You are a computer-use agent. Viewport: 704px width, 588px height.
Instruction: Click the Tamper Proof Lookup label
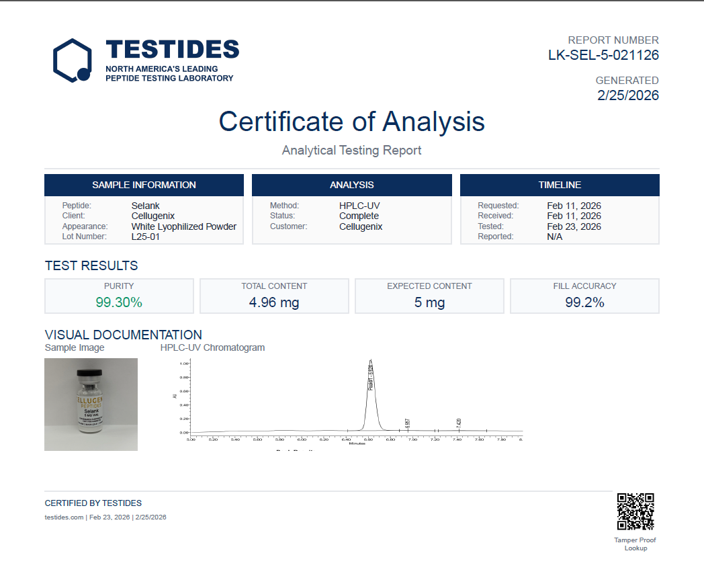[635, 544]
